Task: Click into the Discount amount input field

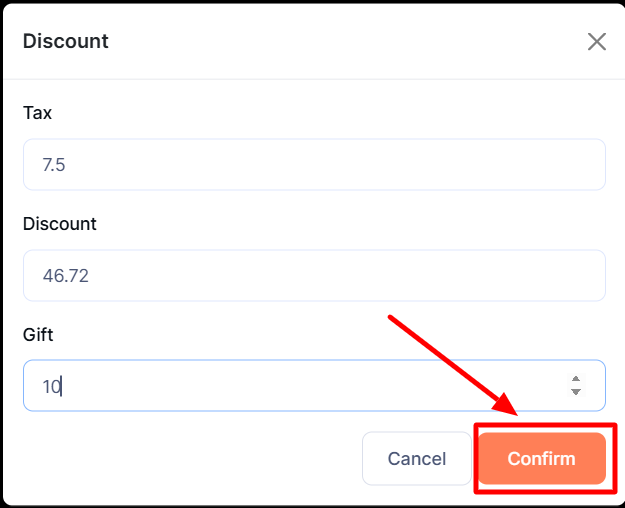Action: tap(314, 275)
